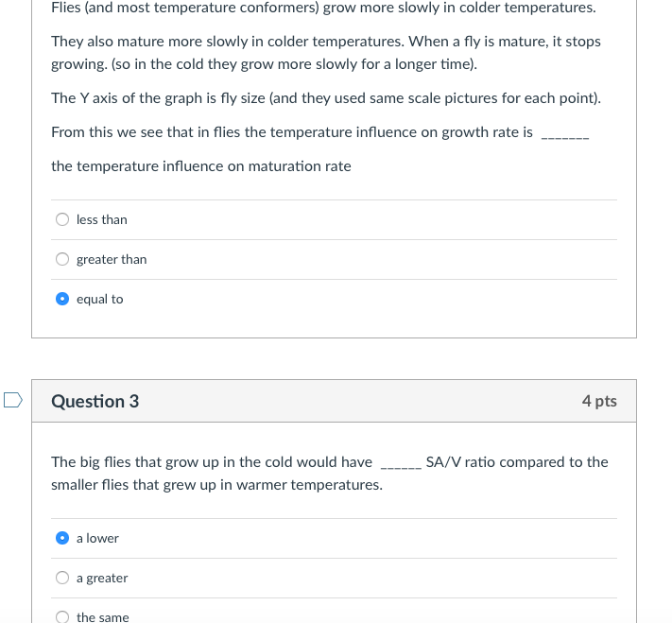Click 'the same' answer label text
Viewport: 672px width, 623px height.
coord(102,616)
